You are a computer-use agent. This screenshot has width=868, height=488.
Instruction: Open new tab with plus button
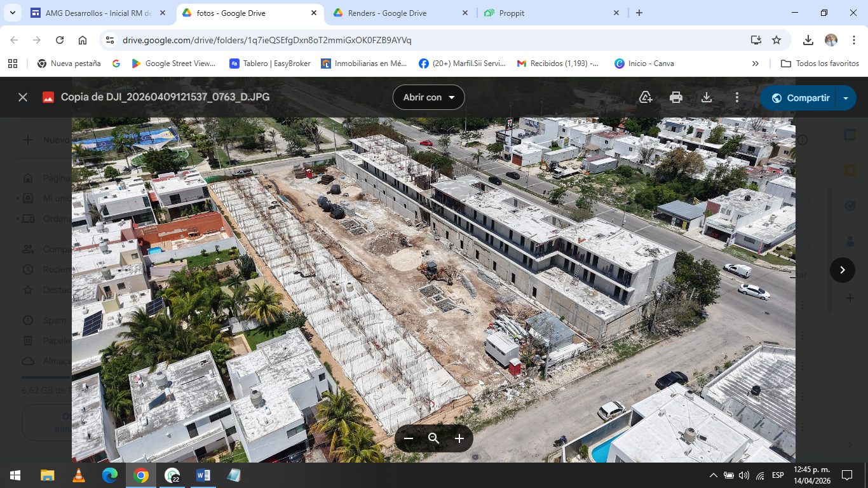tap(639, 13)
